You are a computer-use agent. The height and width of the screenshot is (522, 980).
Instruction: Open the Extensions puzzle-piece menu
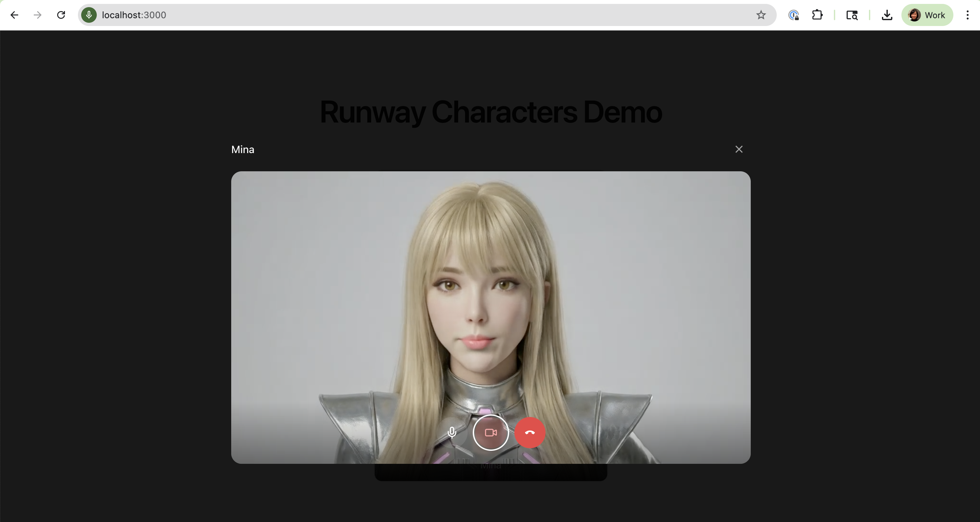click(817, 15)
